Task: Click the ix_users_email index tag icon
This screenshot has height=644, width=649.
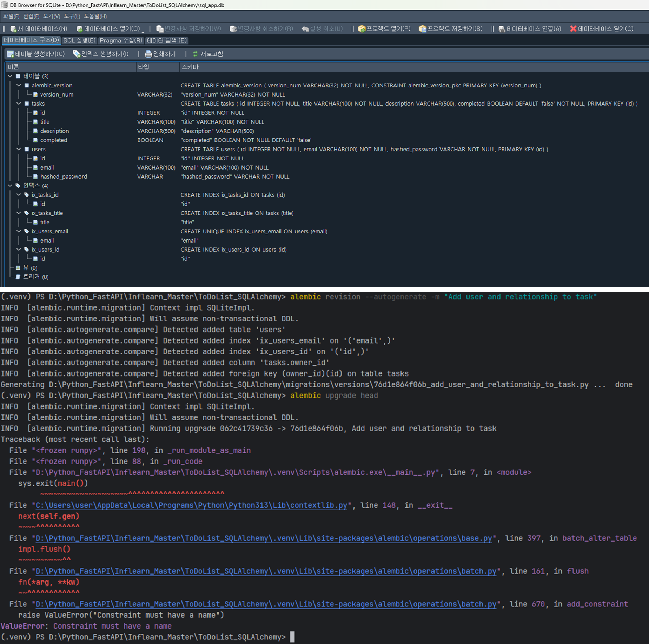Action: tap(27, 231)
